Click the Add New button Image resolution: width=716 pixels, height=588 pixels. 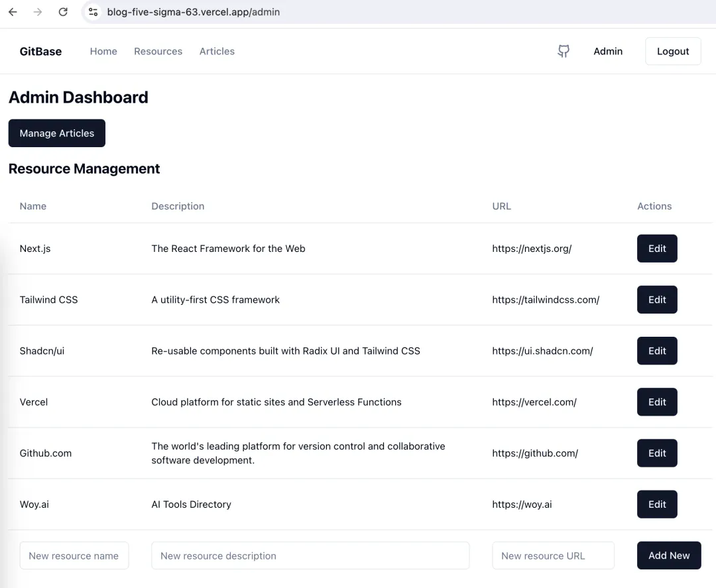(x=669, y=555)
